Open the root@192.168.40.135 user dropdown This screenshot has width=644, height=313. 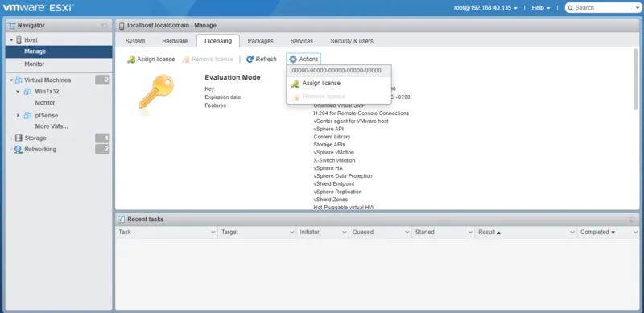pyautogui.click(x=485, y=8)
